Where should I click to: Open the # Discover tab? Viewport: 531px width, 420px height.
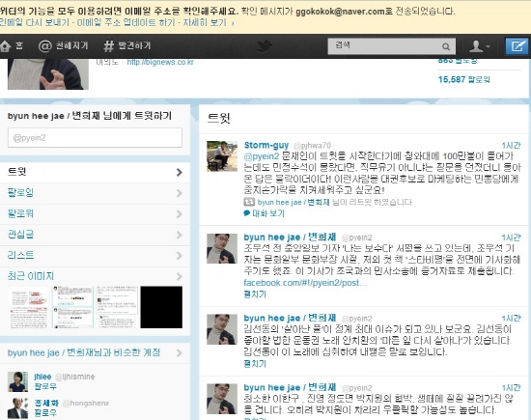click(127, 45)
